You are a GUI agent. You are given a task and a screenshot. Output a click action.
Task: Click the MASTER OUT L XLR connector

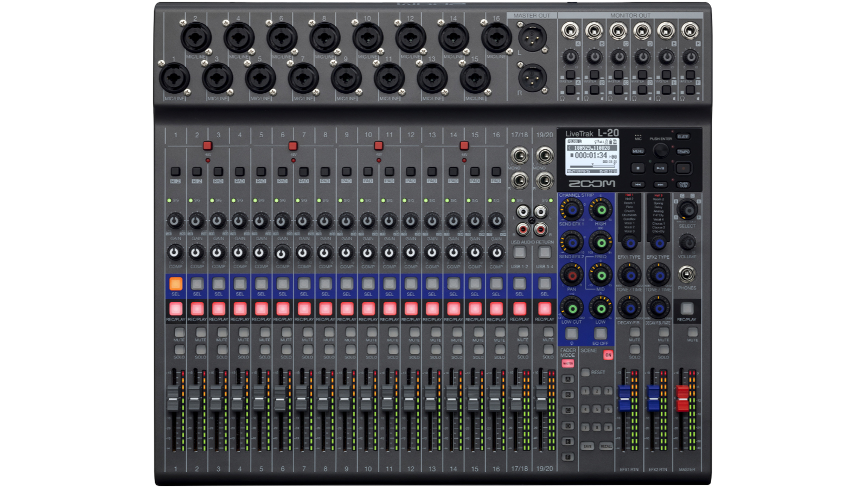tap(532, 38)
